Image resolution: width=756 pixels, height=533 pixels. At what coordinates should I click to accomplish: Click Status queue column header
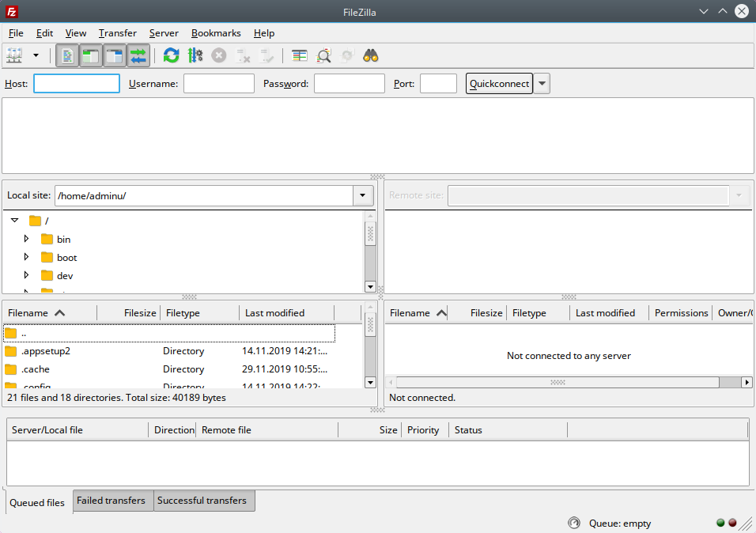tap(508, 430)
